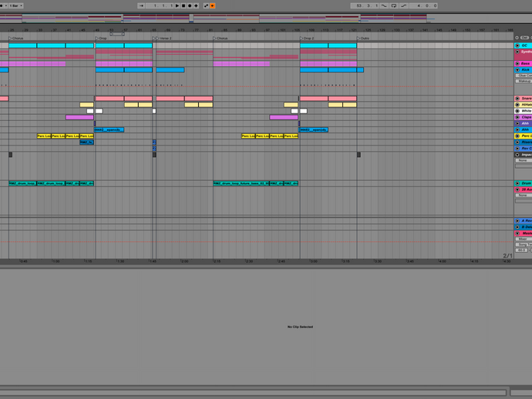The width and height of the screenshot is (532, 399).
Task: Select the magenta Bass clip in Drop section
Action: pyautogui.click(x=124, y=64)
